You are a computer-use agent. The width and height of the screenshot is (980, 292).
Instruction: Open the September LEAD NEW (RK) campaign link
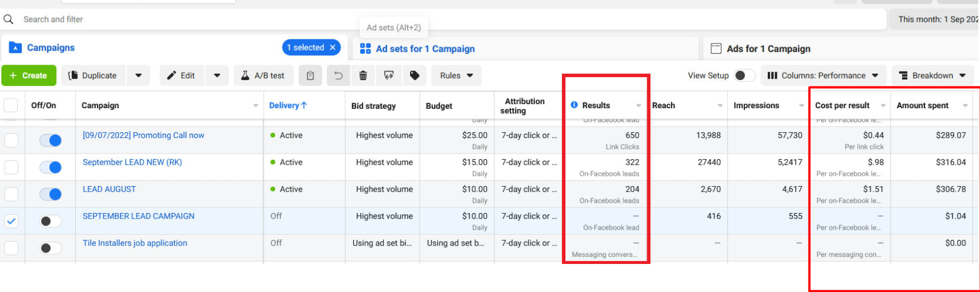[132, 163]
